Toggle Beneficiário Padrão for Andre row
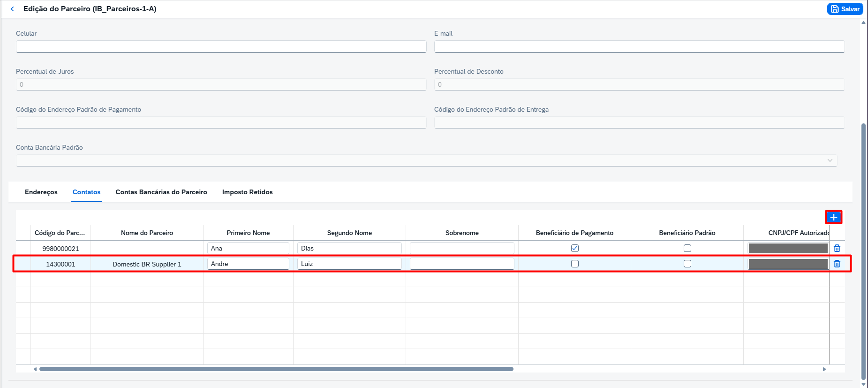 687,264
